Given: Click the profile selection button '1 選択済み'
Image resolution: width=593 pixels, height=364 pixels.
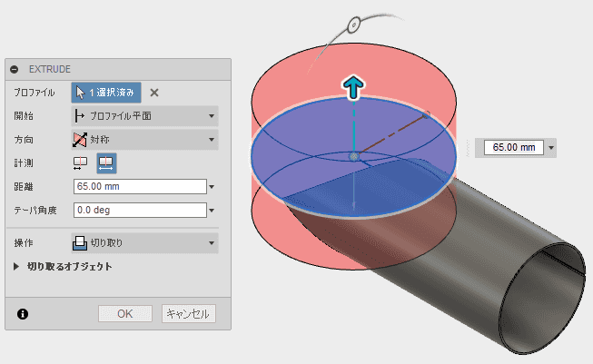Looking at the screenshot, I should click(x=106, y=93).
